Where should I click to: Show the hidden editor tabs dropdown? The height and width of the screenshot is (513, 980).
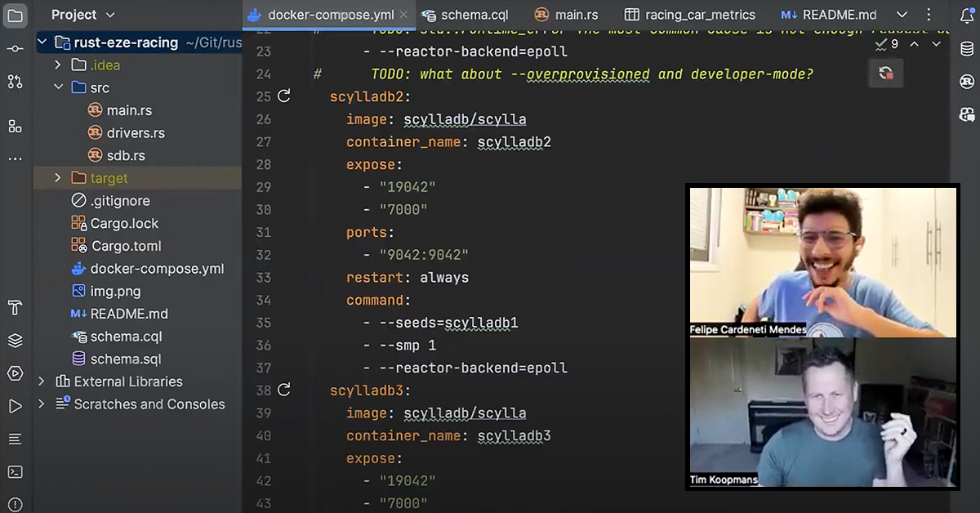902,15
